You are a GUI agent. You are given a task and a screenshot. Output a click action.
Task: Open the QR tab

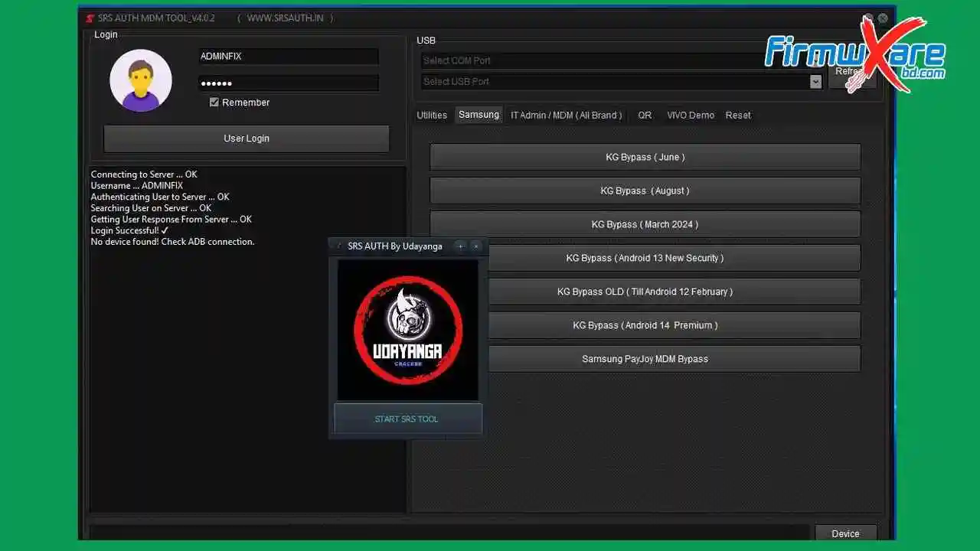click(x=645, y=115)
